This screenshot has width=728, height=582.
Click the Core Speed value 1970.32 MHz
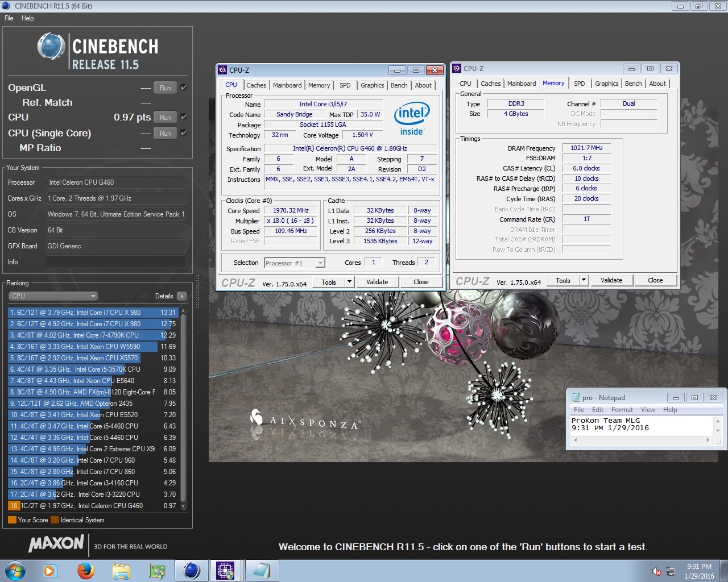tap(291, 210)
